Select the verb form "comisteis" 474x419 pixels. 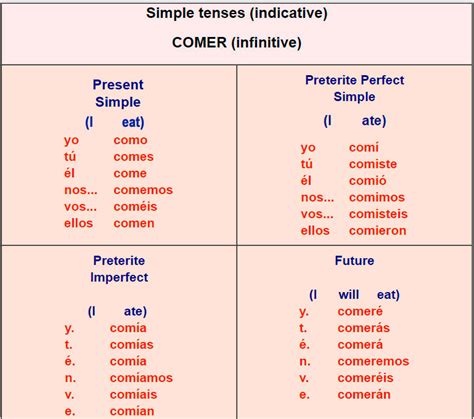[378, 214]
